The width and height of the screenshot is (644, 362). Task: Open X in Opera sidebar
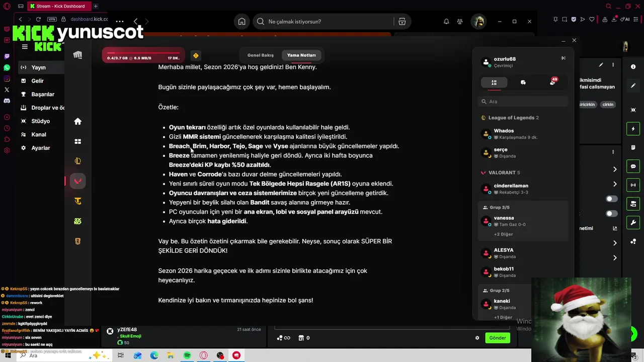7,89
